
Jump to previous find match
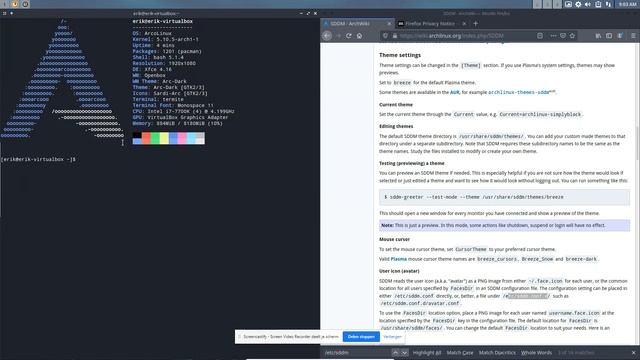395,353
